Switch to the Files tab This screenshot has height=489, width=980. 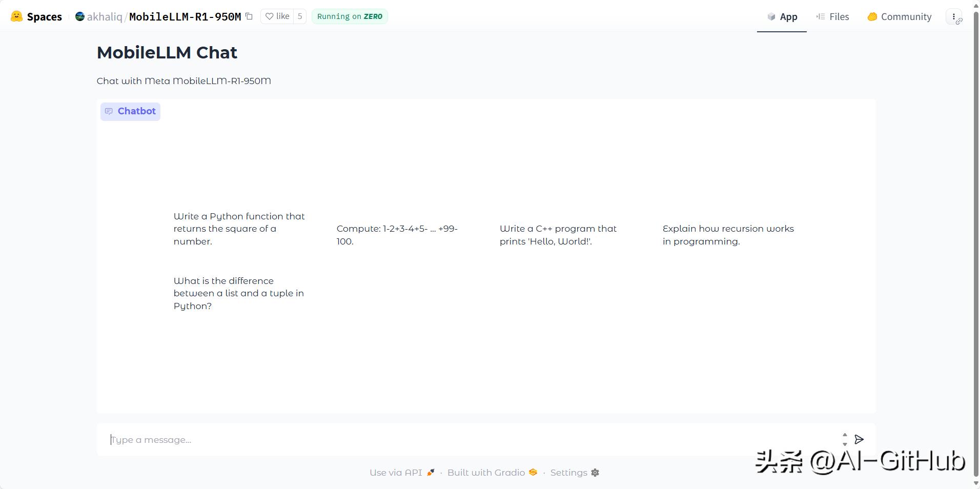(x=832, y=16)
